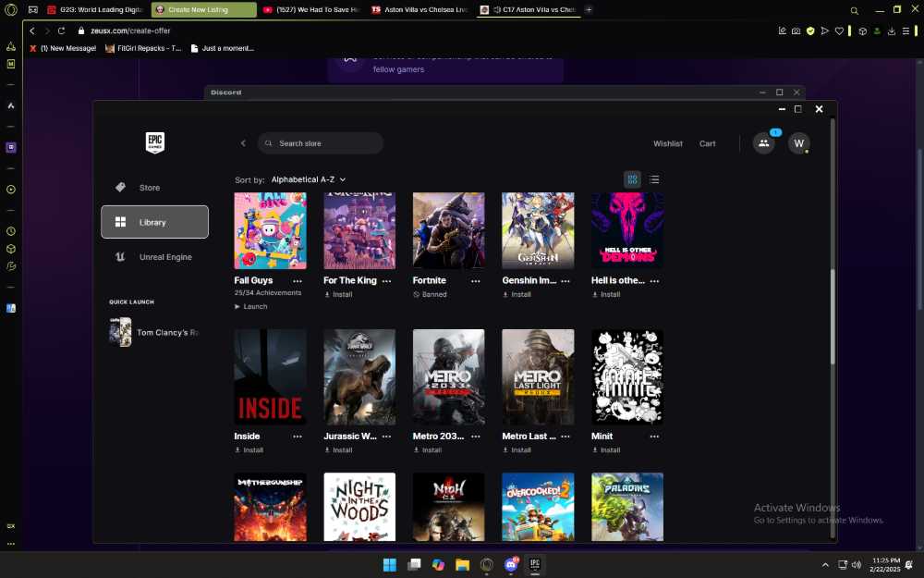
Task: Switch to the G2G browser tab
Action: [x=95, y=9]
